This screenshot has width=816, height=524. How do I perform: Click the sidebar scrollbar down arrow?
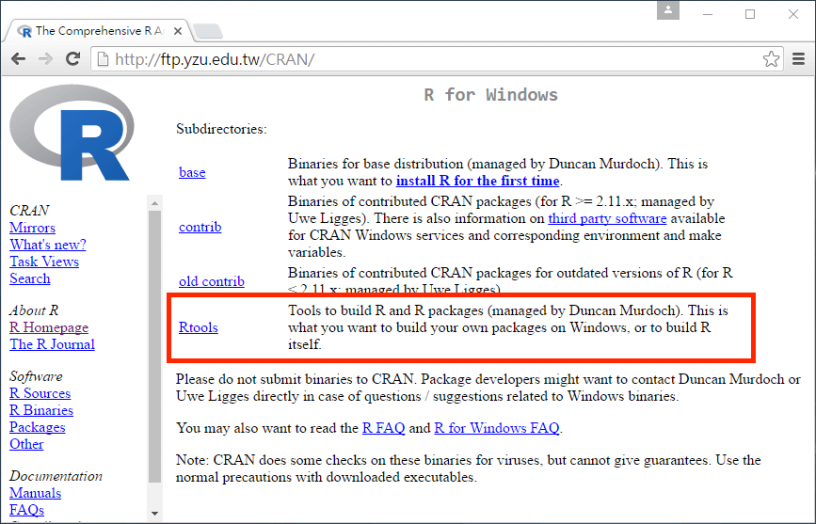pyautogui.click(x=154, y=513)
